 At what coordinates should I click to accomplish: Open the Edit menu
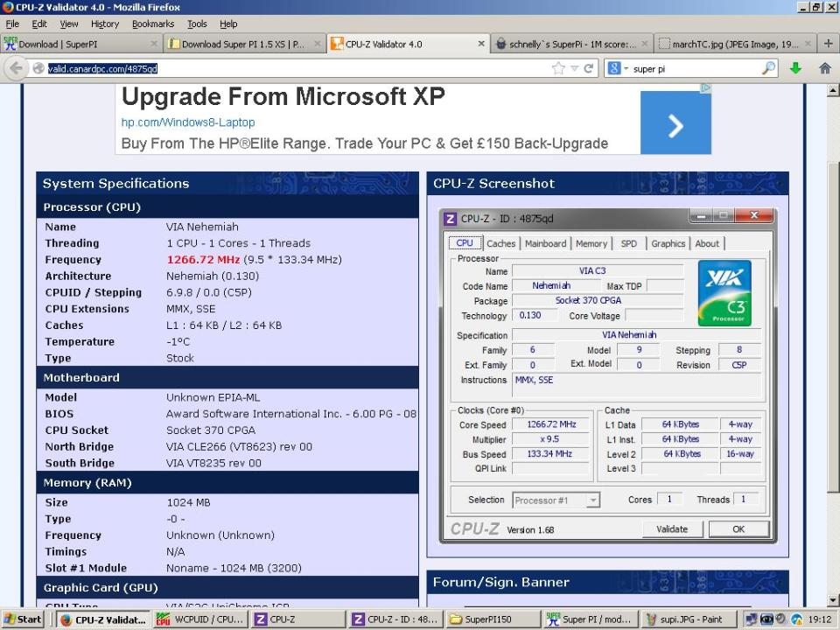tap(39, 24)
